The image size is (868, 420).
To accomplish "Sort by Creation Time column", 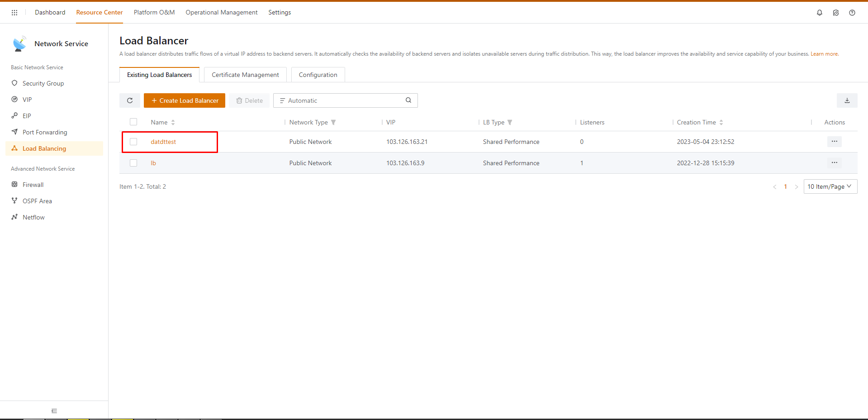I will click(x=721, y=122).
